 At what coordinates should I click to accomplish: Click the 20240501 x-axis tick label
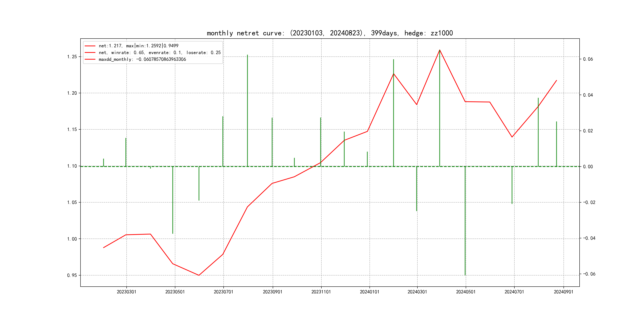[x=466, y=292]
